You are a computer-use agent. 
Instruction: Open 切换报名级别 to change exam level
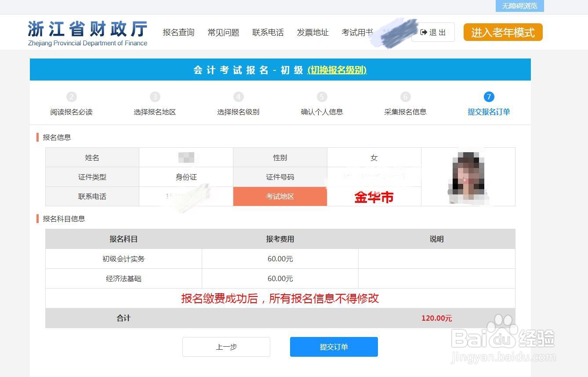(336, 70)
